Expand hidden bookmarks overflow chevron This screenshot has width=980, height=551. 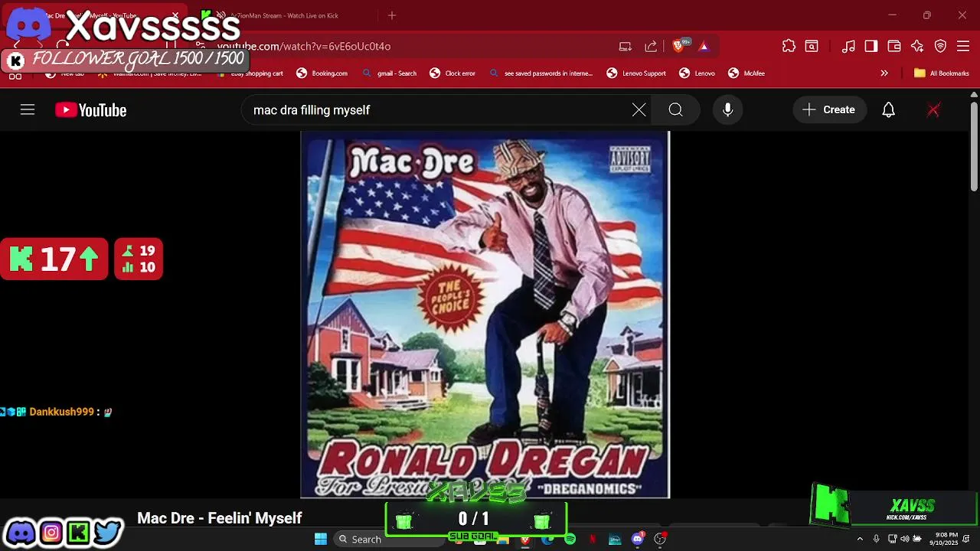(x=884, y=73)
